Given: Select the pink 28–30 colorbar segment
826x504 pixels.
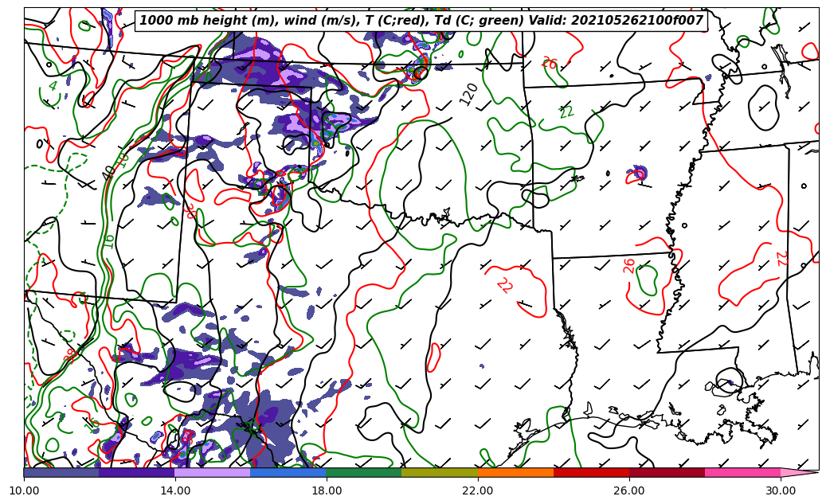Looking at the screenshot, I should (x=743, y=472).
